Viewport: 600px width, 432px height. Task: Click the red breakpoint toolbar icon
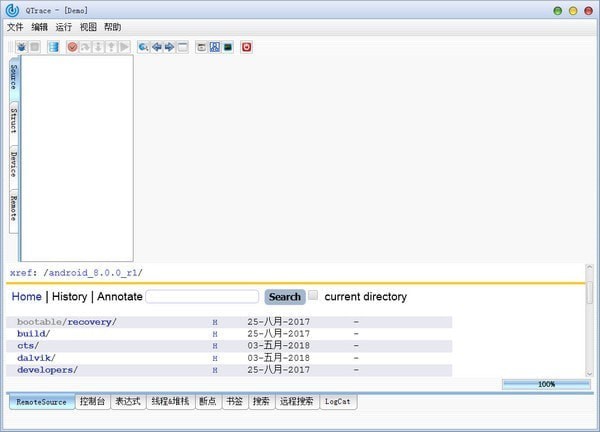click(x=73, y=47)
